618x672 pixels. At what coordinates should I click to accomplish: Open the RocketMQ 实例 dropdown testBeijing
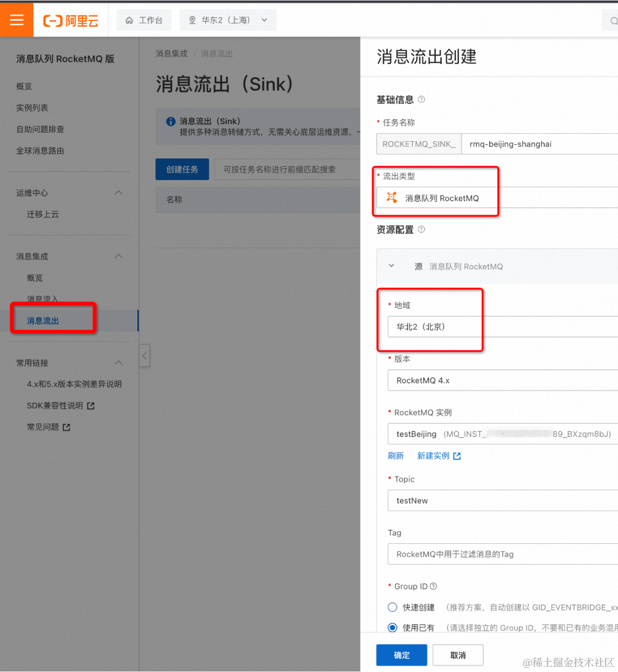pyautogui.click(x=502, y=434)
